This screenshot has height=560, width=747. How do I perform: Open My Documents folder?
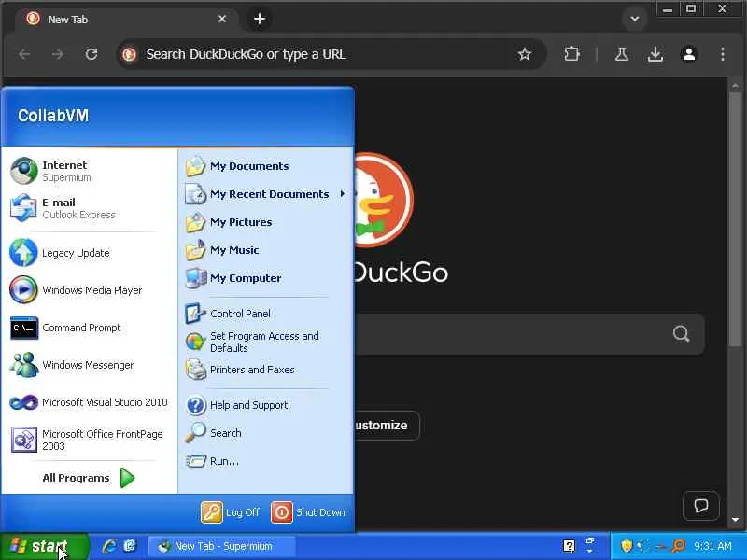tap(265, 166)
